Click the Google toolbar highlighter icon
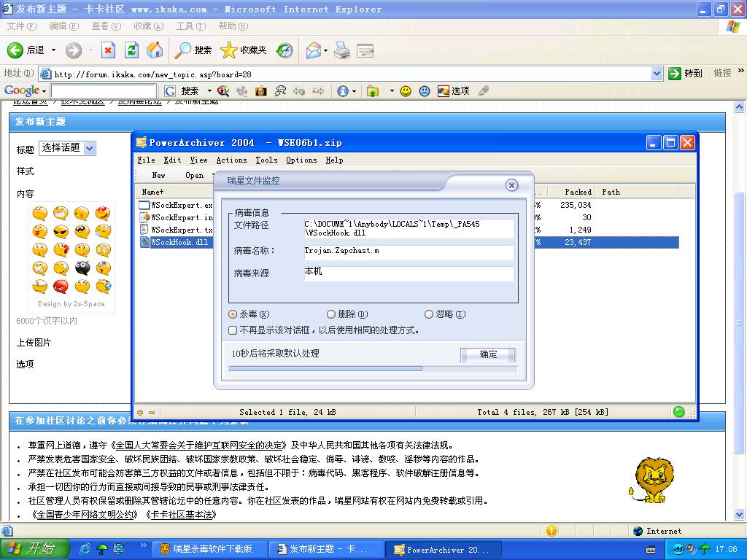 point(484,90)
